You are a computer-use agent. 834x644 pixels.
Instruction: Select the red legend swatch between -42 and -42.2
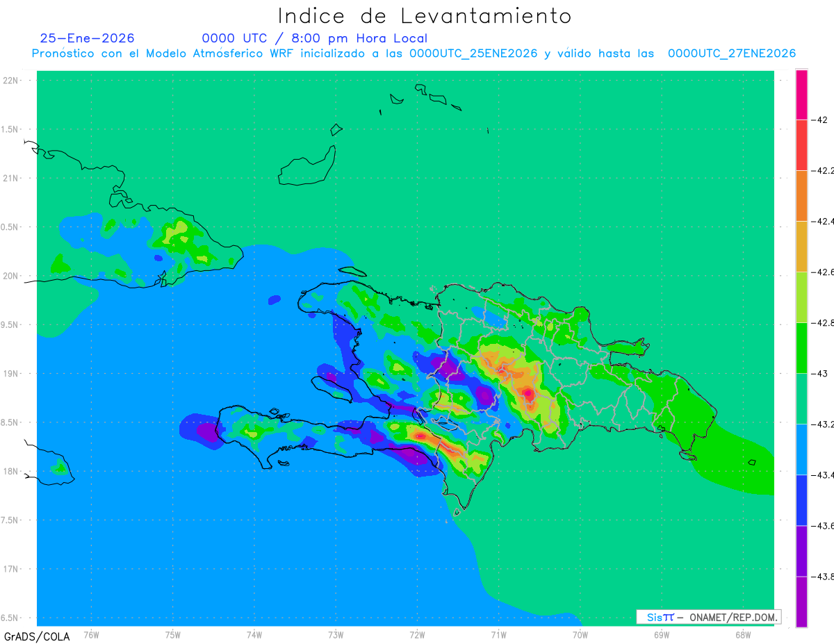(x=801, y=145)
